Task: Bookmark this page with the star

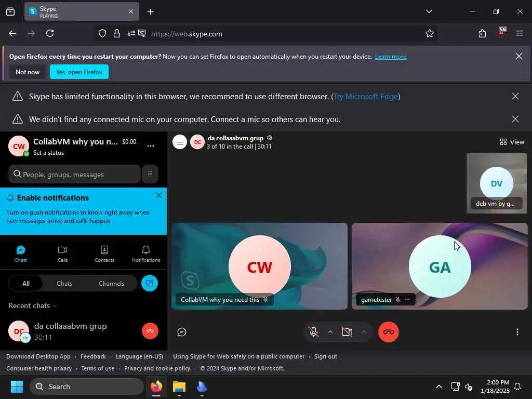Action: [430, 33]
